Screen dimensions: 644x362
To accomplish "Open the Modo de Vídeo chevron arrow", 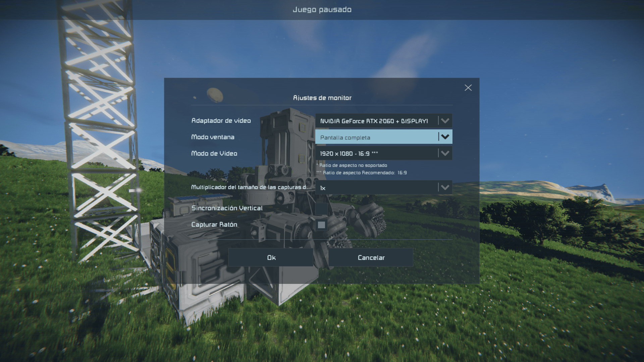I will [445, 153].
